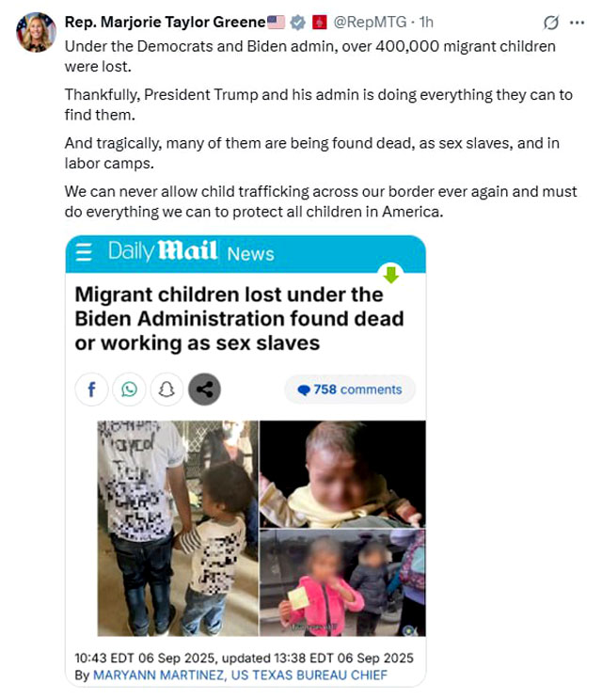Open the article headline about migrant children
This screenshot has width=602, height=700.
[x=239, y=319]
